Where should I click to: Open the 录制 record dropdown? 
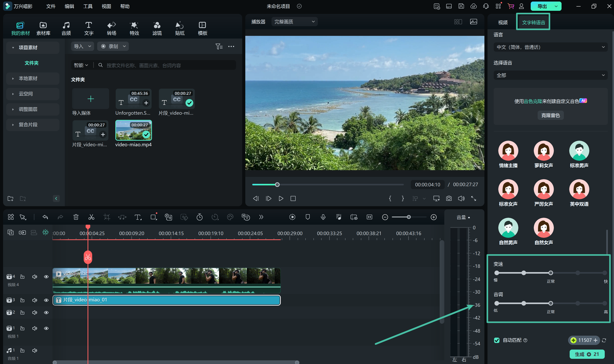(113, 46)
